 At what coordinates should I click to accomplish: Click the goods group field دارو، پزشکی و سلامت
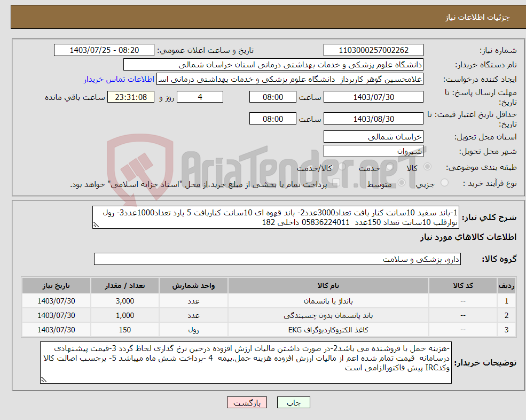[x=278, y=259]
